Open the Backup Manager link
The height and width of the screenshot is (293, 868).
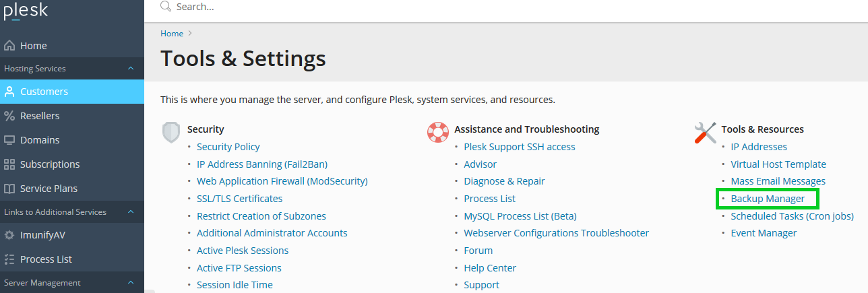click(x=768, y=199)
